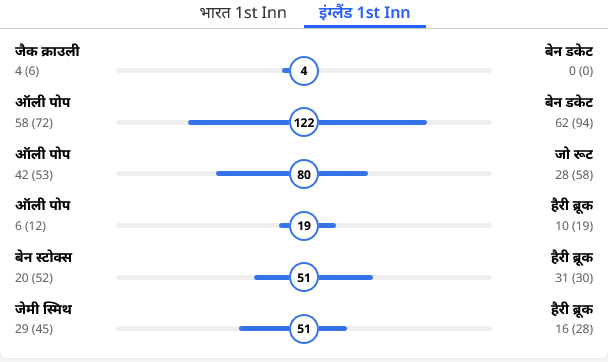Click बेन स्टोक्स's bar in 51 partnership
Image resolution: width=608 pixels, height=362 pixels.
(x=272, y=278)
